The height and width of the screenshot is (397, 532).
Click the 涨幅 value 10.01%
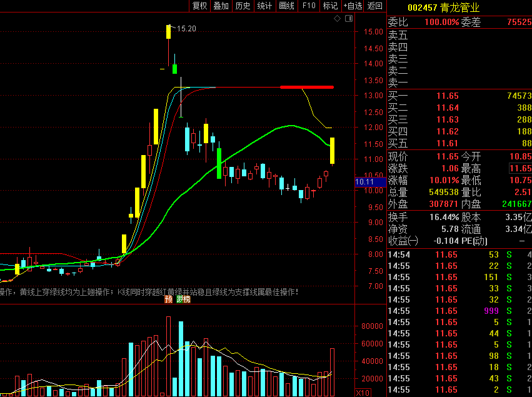[444, 180]
